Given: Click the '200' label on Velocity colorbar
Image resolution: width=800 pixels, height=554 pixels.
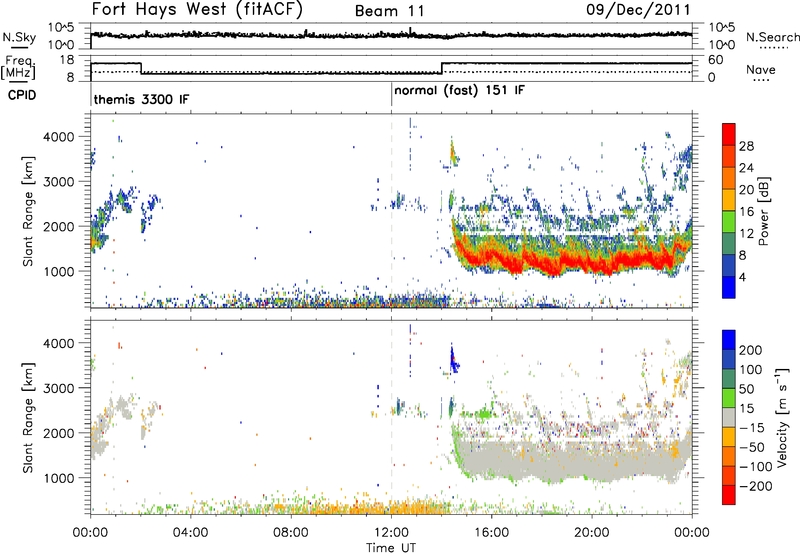Looking at the screenshot, I should [x=751, y=350].
